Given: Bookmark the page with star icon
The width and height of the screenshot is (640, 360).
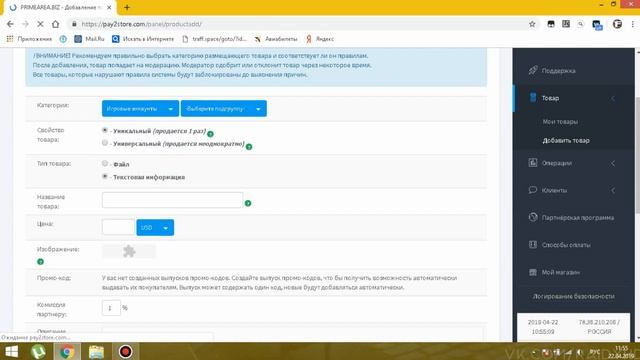Looking at the screenshot, I should [532, 24].
